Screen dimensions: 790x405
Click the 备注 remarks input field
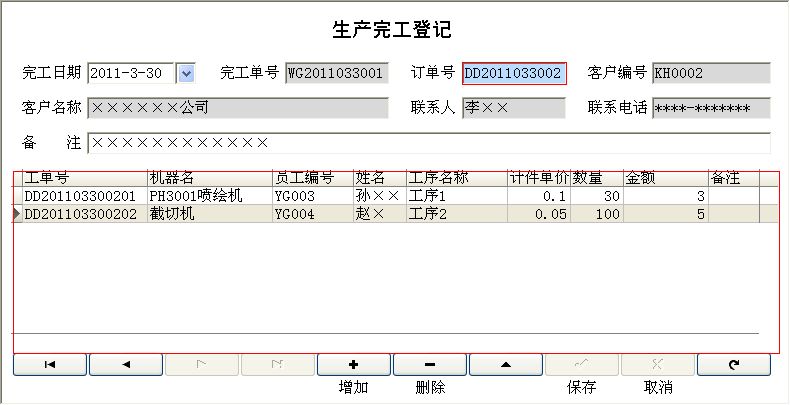(429, 143)
